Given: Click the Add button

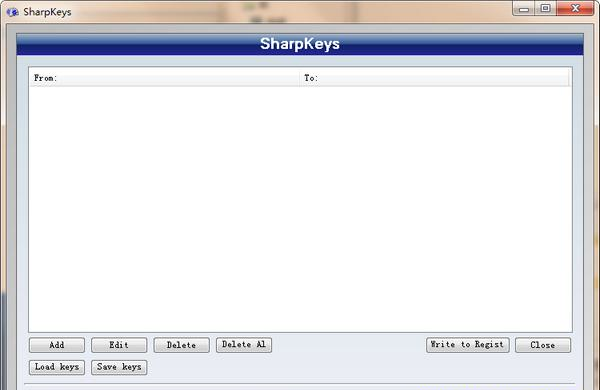Looking at the screenshot, I should click(x=57, y=345).
